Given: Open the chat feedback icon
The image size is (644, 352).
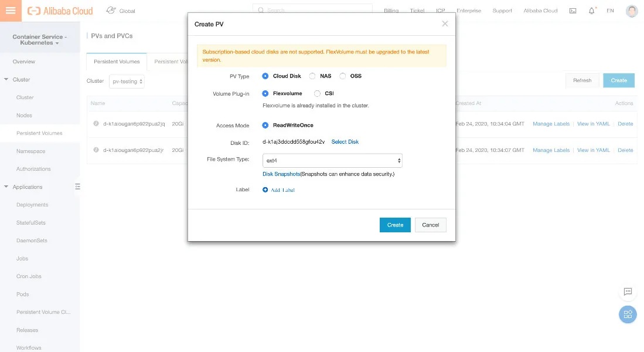Looking at the screenshot, I should pos(628,292).
